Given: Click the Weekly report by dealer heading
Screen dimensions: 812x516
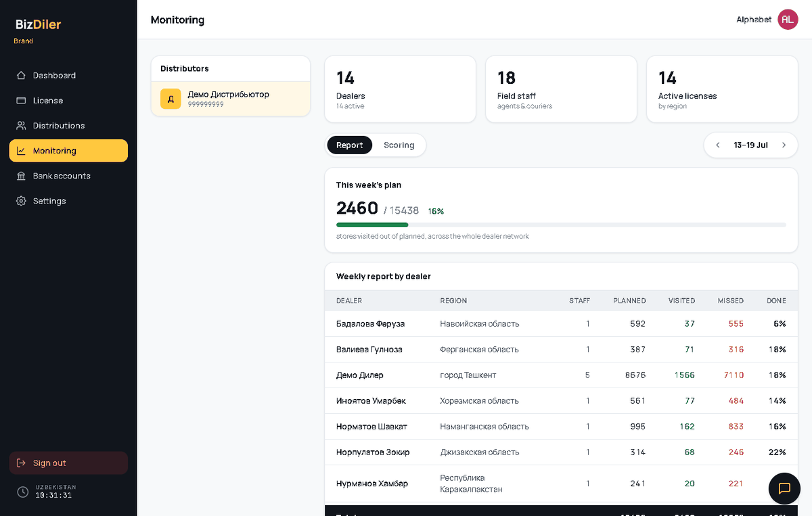Looking at the screenshot, I should point(384,277).
